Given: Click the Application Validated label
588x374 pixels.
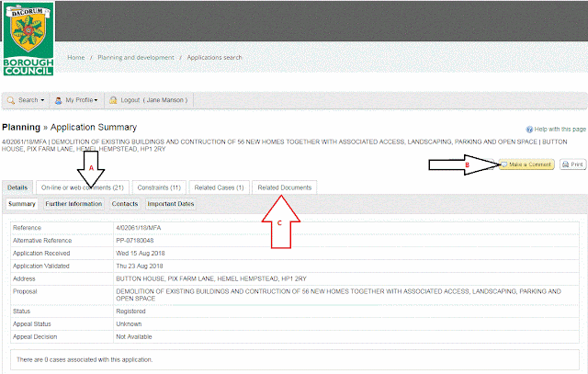Looking at the screenshot, I should point(41,266).
